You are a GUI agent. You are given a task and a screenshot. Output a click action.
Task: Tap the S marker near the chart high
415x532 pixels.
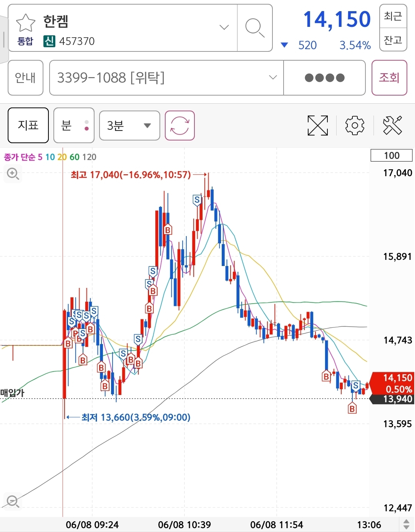(197, 200)
